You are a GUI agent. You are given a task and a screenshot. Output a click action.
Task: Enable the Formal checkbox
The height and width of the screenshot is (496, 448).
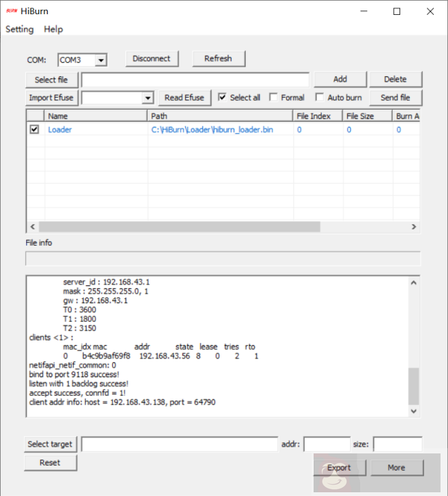[x=273, y=97]
